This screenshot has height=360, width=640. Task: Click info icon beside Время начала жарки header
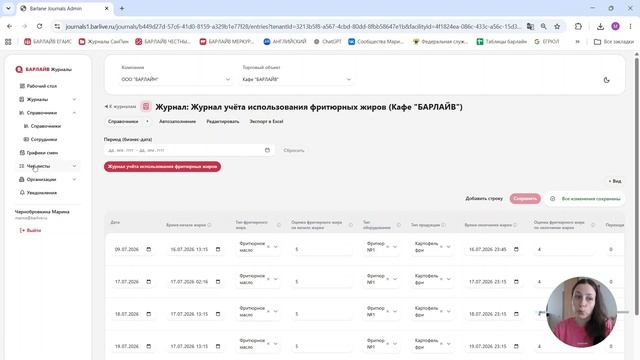(x=209, y=225)
